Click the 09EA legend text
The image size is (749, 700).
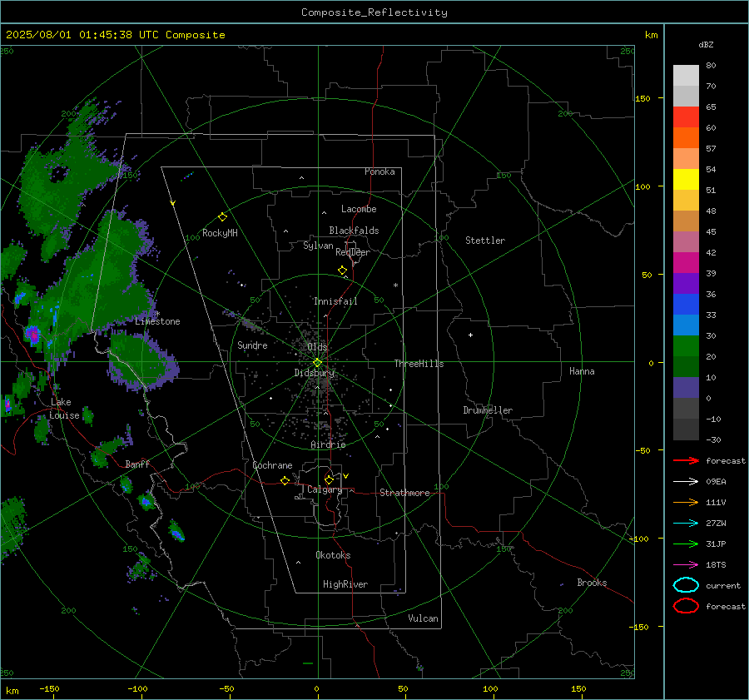716,482
